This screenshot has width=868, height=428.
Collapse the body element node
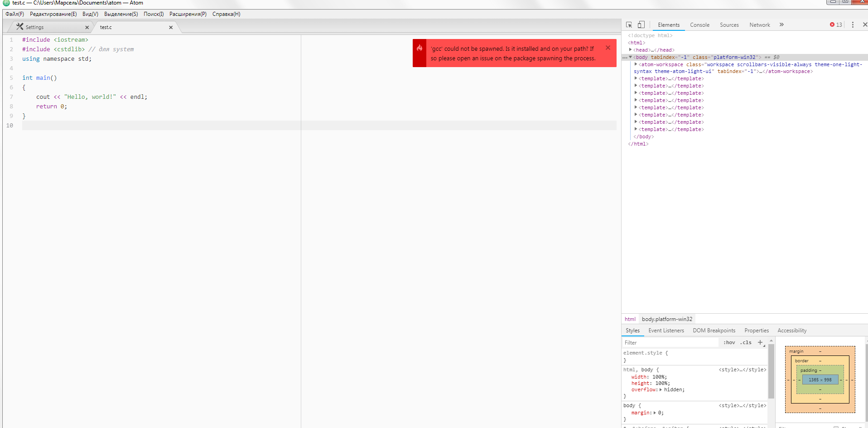(x=630, y=57)
